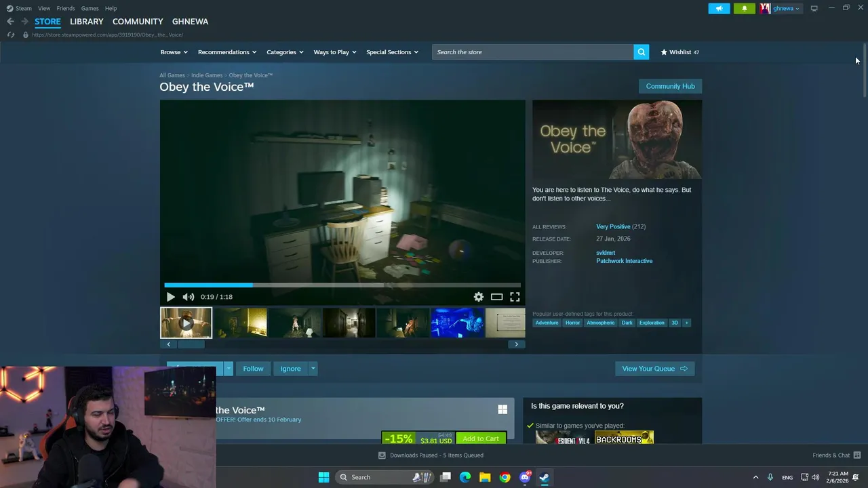Expand more tags with plus button
The width and height of the screenshot is (868, 488).
pyautogui.click(x=686, y=323)
